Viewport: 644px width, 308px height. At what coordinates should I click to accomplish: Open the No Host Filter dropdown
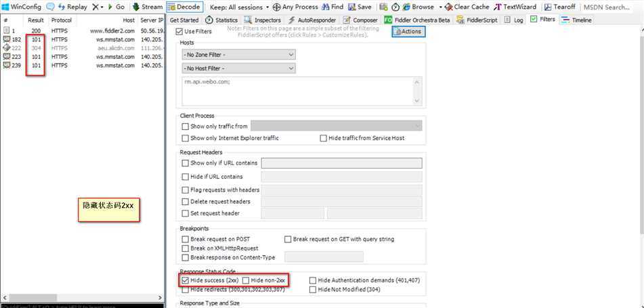(238, 68)
